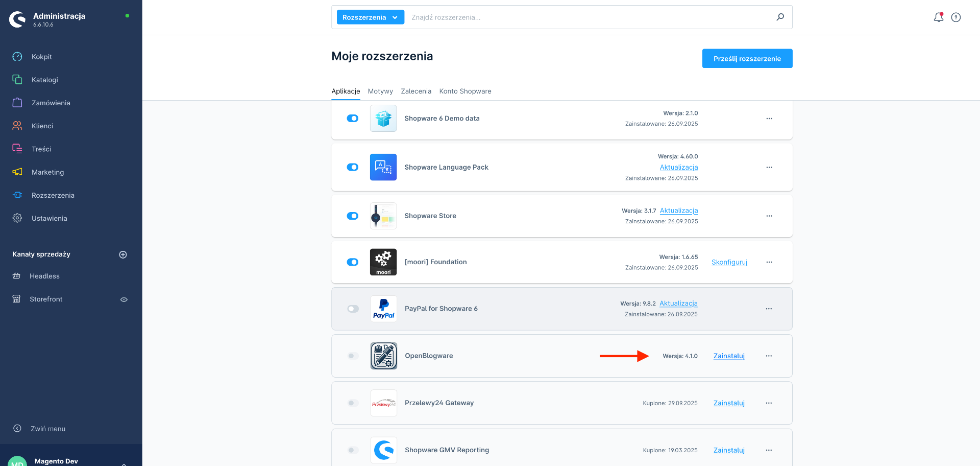Open three-dot menu for OpenBlogware
The image size is (980, 466).
click(x=769, y=356)
